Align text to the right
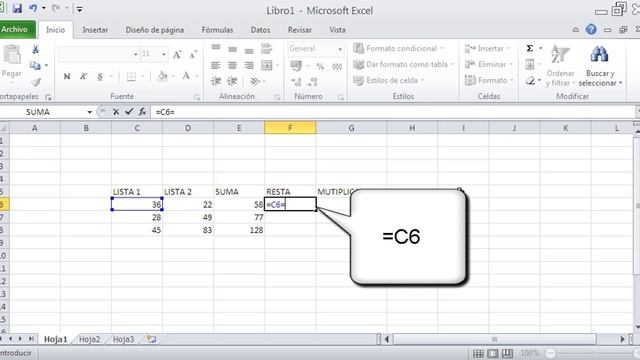Image resolution: width=640 pixels, height=360 pixels. coord(249,65)
